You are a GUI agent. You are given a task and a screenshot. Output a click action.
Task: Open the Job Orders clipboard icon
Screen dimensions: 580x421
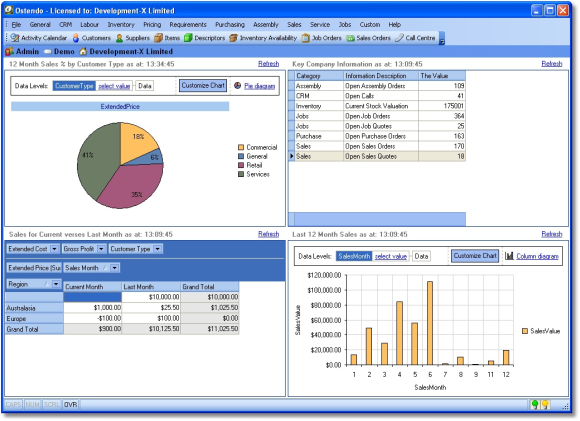[306, 38]
